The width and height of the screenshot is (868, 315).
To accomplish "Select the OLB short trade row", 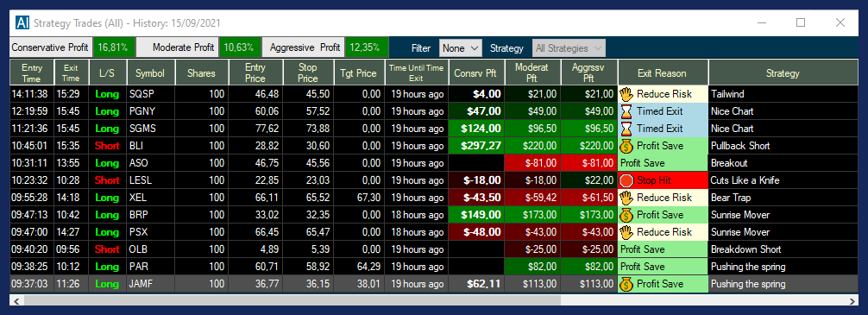I will coord(434,249).
